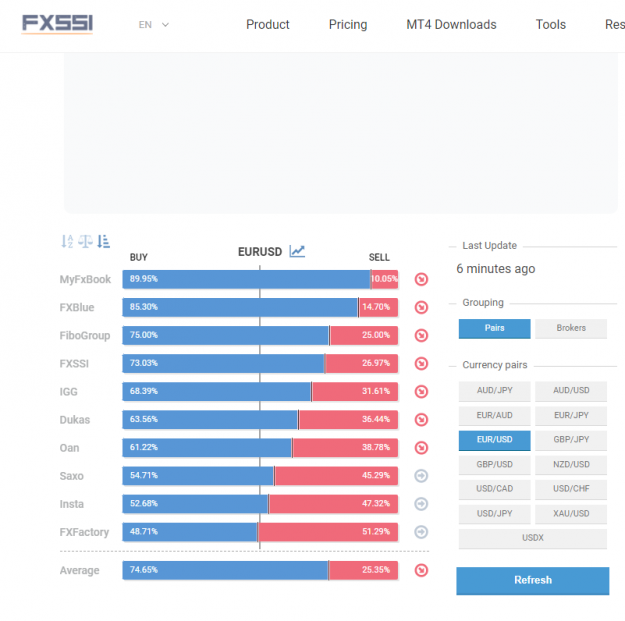Choose USDX index button
The width and height of the screenshot is (625, 621).
click(x=533, y=538)
